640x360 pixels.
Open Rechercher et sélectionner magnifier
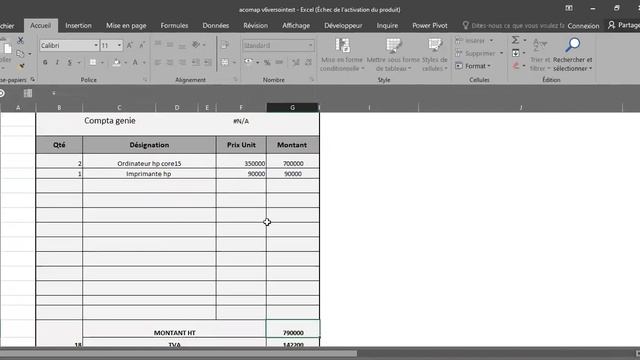coord(573,54)
